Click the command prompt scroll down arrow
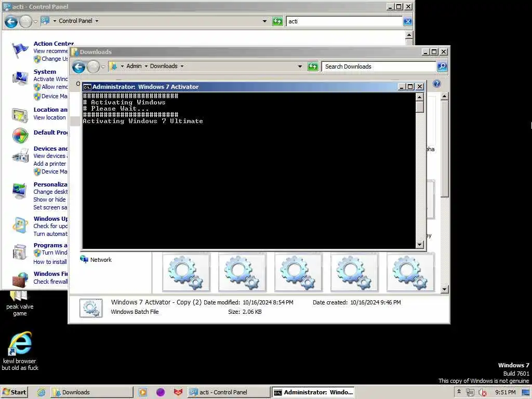This screenshot has height=399, width=532. (x=420, y=244)
